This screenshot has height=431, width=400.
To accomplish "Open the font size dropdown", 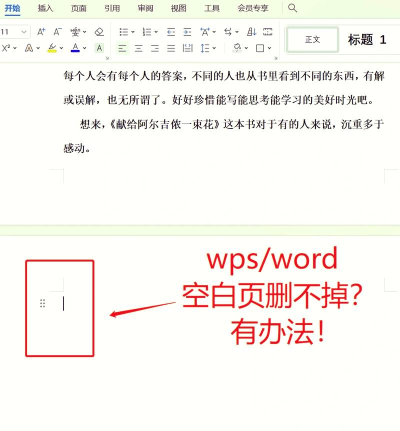I will tap(24, 32).
